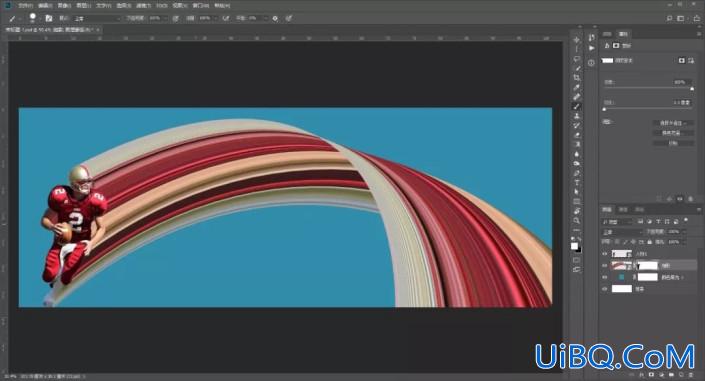Apply the mask icon
This screenshot has height=381, width=705.
669,198
